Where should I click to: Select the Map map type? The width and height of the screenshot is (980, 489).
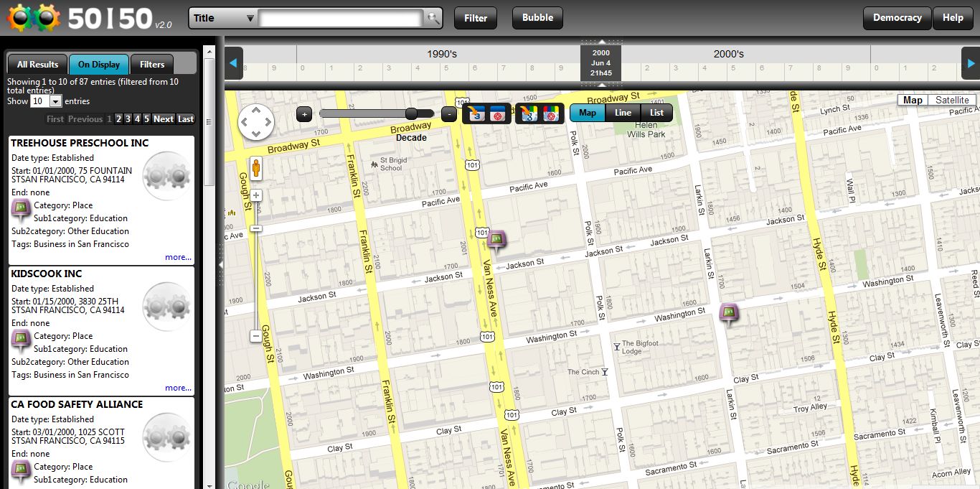(913, 101)
